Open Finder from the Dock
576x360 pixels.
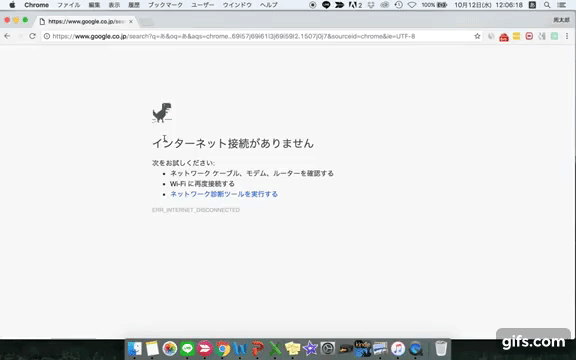[135, 348]
